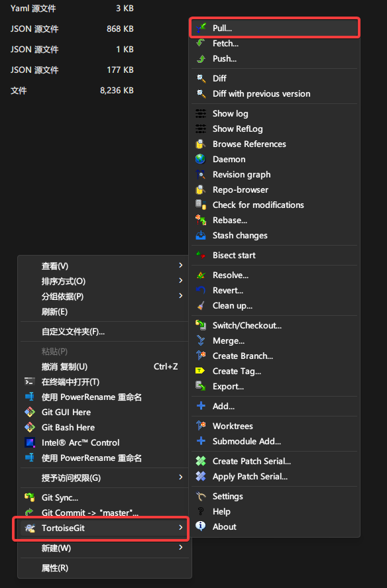The height and width of the screenshot is (588, 387).
Task: Select Switch/Checkout... menu entry
Action: click(x=275, y=326)
